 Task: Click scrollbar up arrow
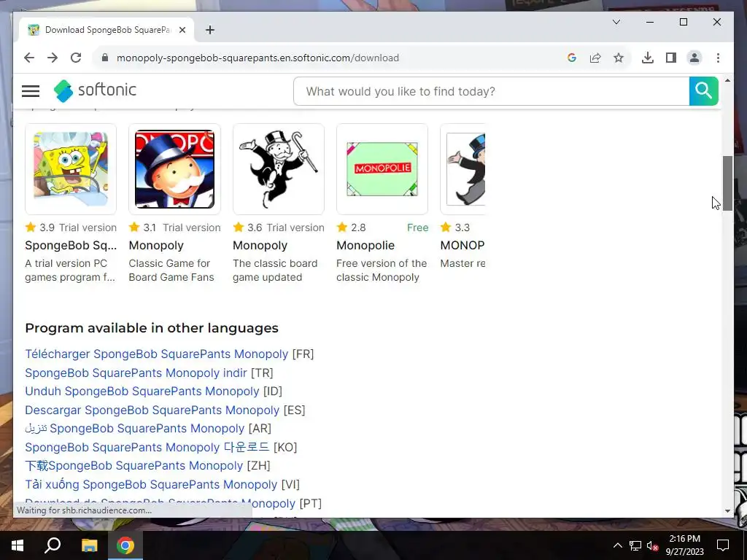[727, 80]
